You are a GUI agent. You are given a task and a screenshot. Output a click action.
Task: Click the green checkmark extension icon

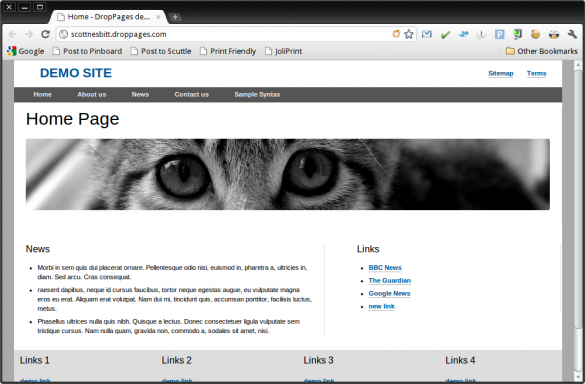(x=445, y=35)
